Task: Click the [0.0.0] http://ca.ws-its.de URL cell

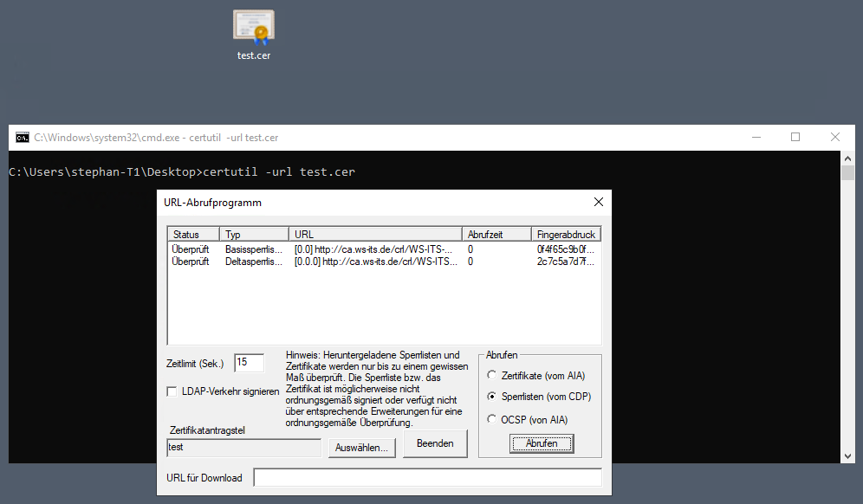Action: click(375, 262)
